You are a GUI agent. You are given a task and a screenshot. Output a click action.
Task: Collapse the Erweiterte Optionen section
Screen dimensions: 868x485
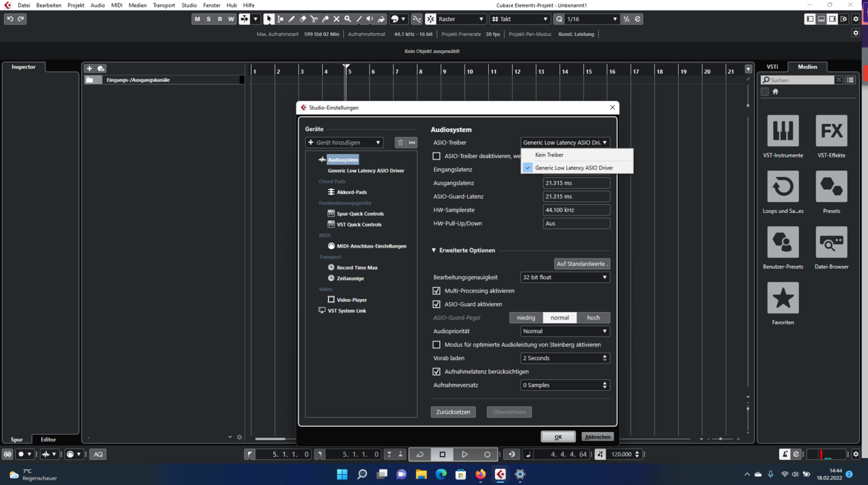[434, 250]
